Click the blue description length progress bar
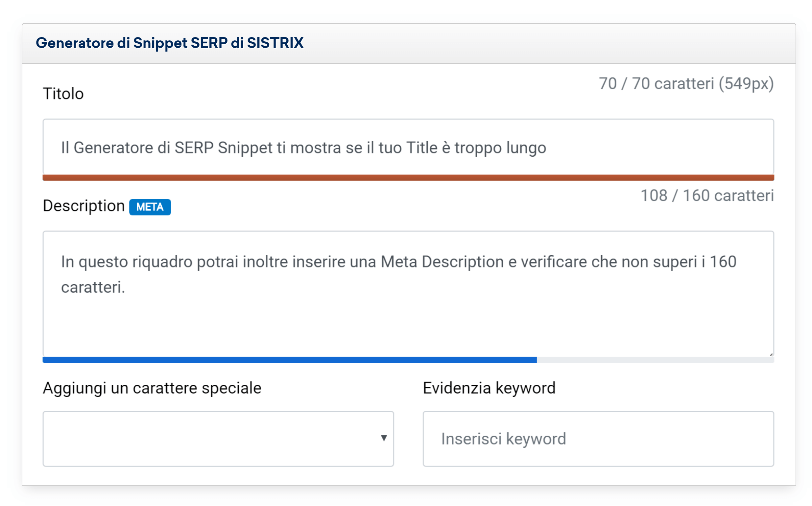 click(290, 360)
